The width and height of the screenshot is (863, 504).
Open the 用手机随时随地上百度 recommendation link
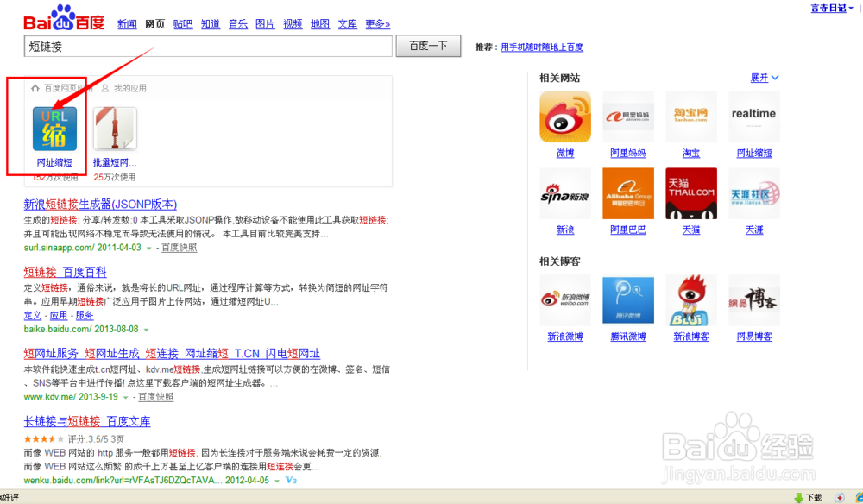click(x=542, y=47)
